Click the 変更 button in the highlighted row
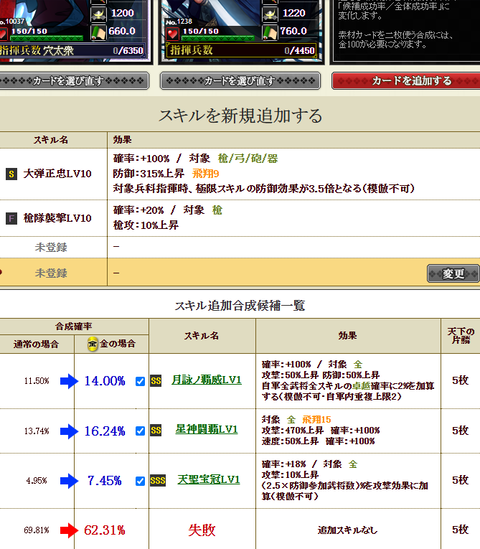This screenshot has height=549, width=480. 453,273
